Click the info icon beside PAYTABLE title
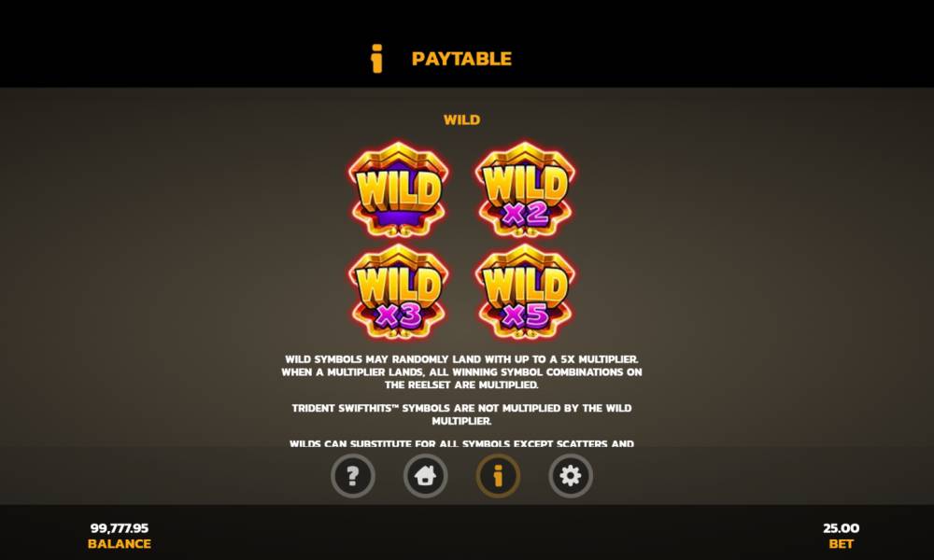 [376, 58]
